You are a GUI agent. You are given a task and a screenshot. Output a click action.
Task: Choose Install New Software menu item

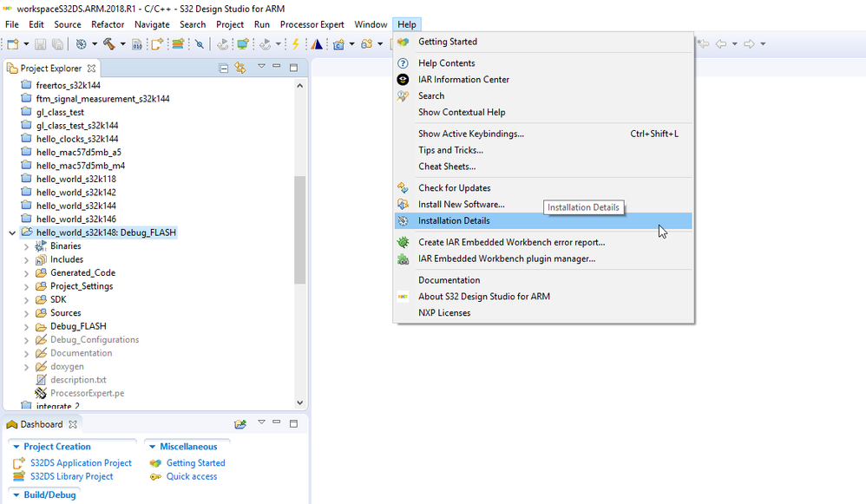coord(543,204)
